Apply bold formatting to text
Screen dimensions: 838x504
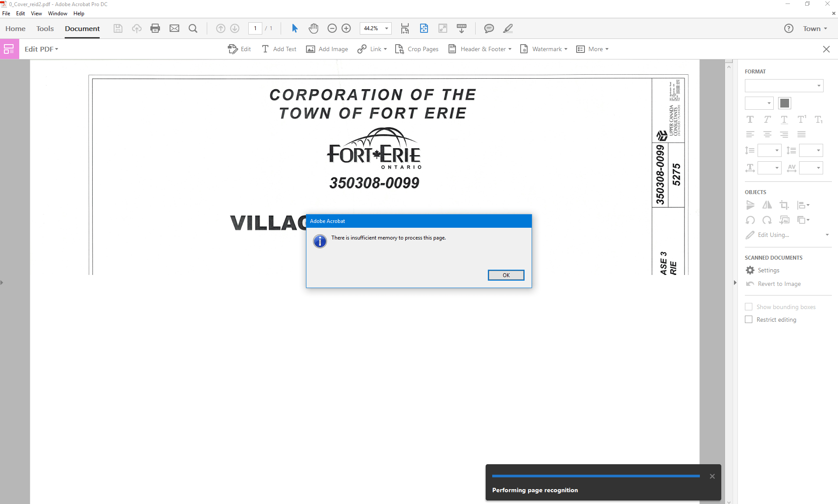click(x=750, y=119)
